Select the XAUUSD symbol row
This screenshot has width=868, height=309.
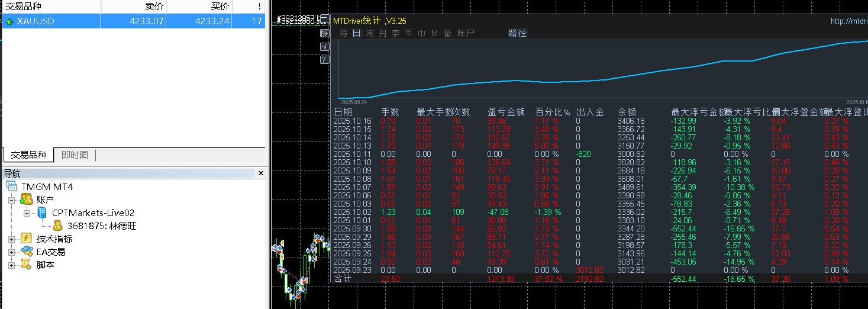[134, 21]
